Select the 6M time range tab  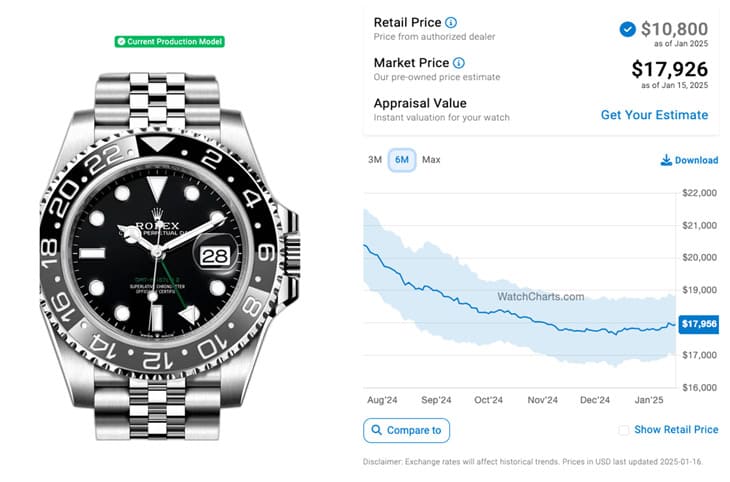coord(402,160)
